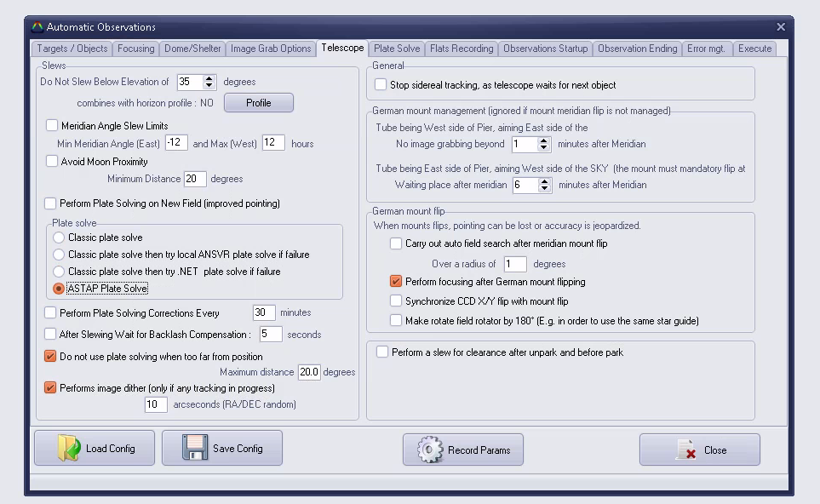Select the ASTAP Plate Solve option
820x504 pixels.
pyautogui.click(x=59, y=289)
